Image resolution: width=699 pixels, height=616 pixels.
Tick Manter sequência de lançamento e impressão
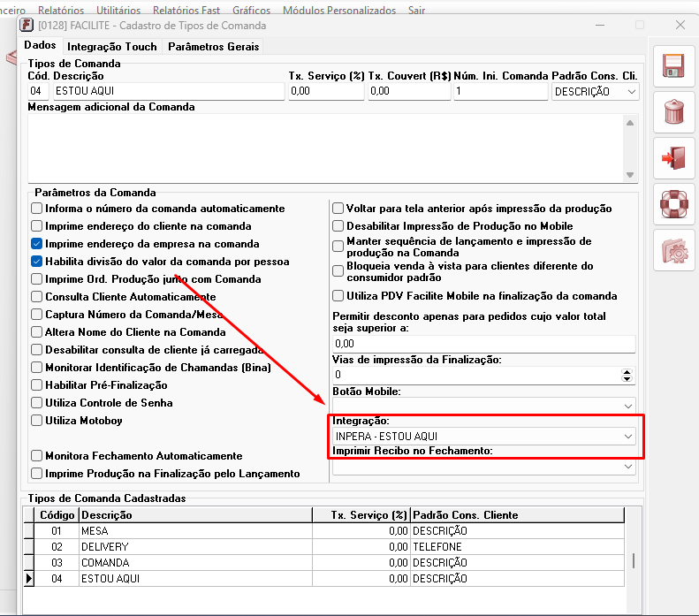pos(338,246)
